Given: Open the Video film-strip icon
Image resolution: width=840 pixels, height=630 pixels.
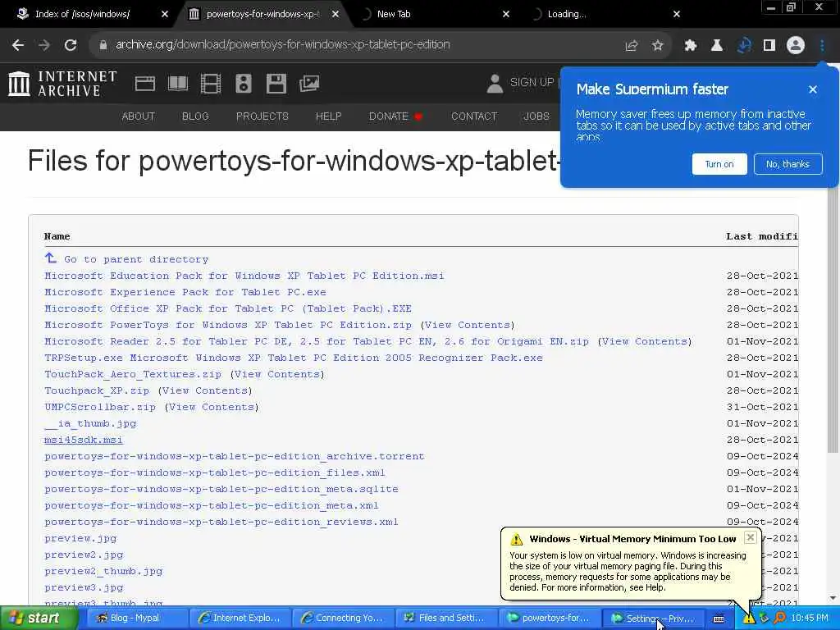Looking at the screenshot, I should [x=211, y=84].
